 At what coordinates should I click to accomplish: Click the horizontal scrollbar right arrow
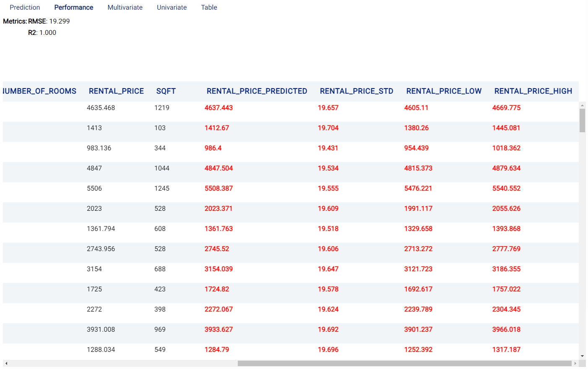(x=575, y=363)
